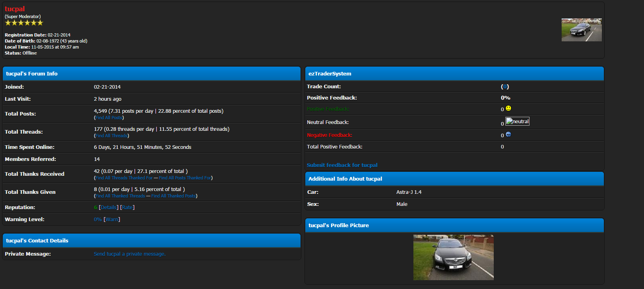Click the tucpal username heading
This screenshot has width=644, height=289.
[15, 9]
